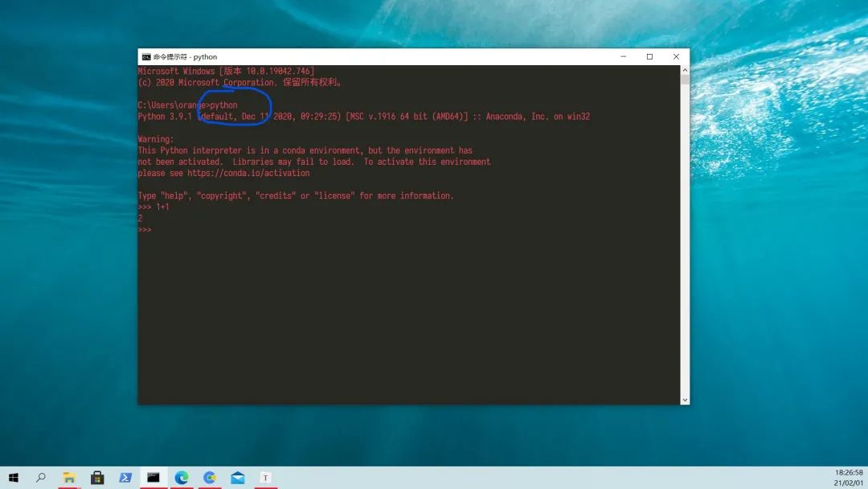Click the 'Anaconda, Inc. on win32' text
Viewport: 868px width, 489px height.
(538, 117)
